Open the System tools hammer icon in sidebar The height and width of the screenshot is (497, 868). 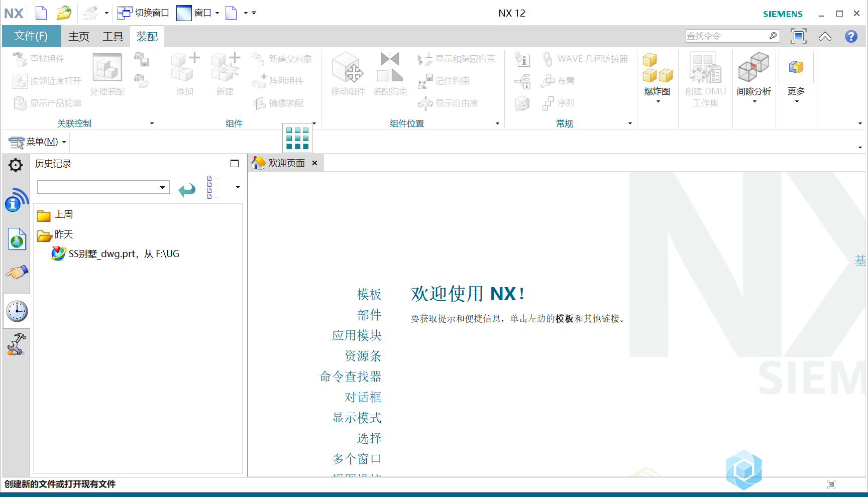point(17,345)
